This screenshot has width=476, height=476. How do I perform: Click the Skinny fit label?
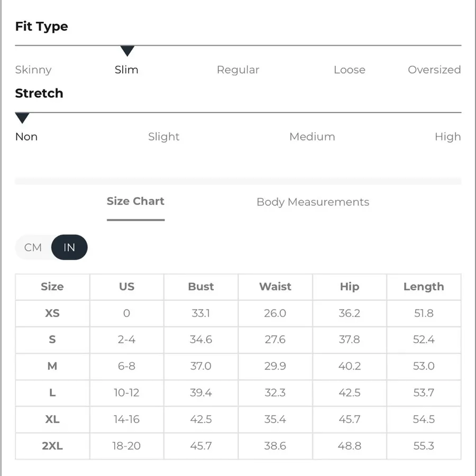[33, 70]
